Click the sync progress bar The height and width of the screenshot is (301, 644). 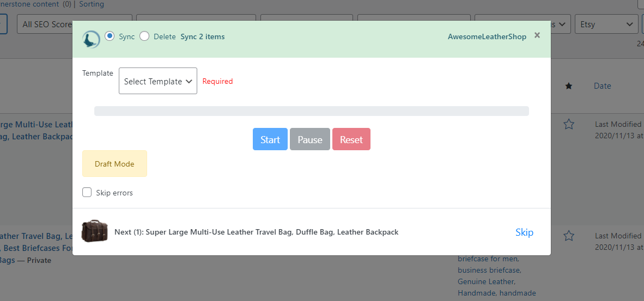[x=311, y=111]
